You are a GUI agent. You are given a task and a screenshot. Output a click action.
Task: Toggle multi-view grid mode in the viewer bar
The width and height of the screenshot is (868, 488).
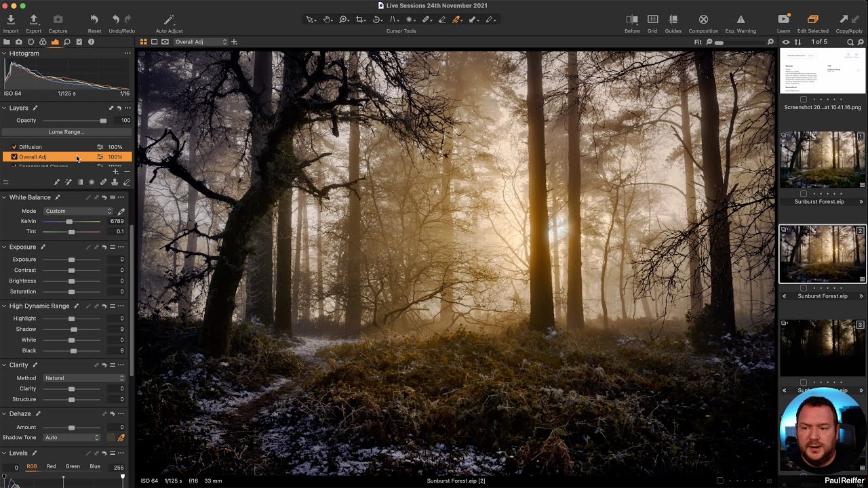tap(143, 42)
